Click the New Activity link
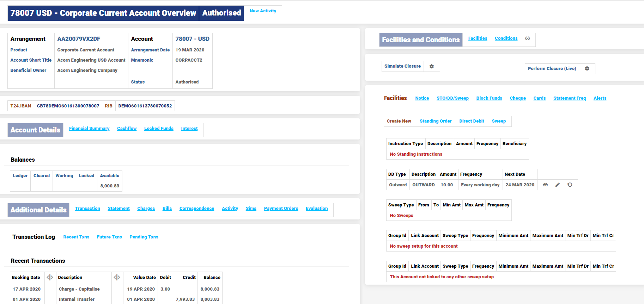 tap(263, 11)
